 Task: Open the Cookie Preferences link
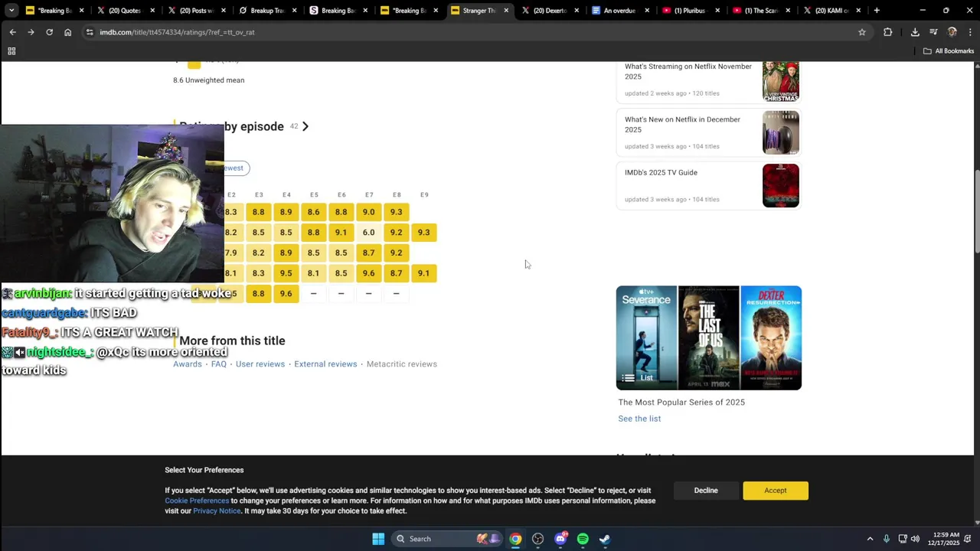[197, 500]
